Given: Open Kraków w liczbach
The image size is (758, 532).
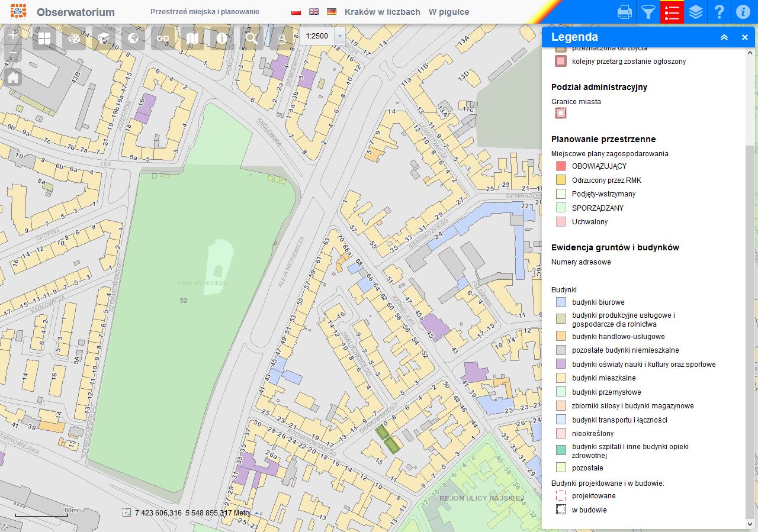Looking at the screenshot, I should (383, 12).
